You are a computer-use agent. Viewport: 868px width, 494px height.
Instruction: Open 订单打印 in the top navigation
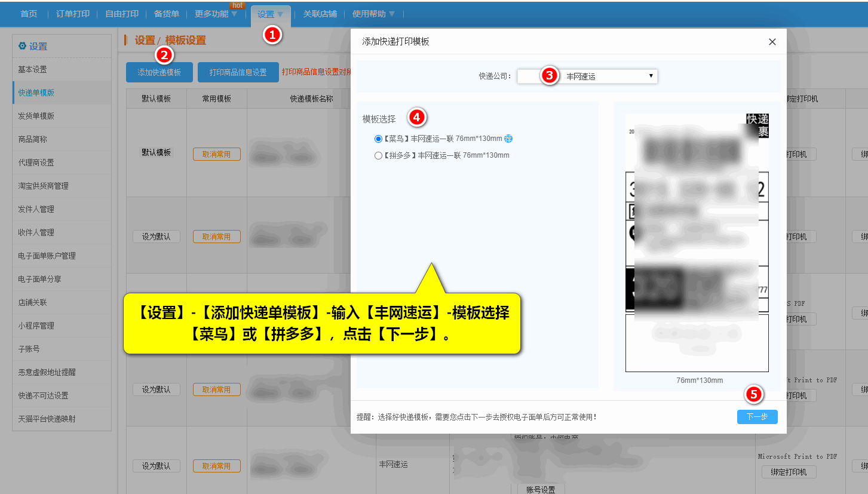72,14
